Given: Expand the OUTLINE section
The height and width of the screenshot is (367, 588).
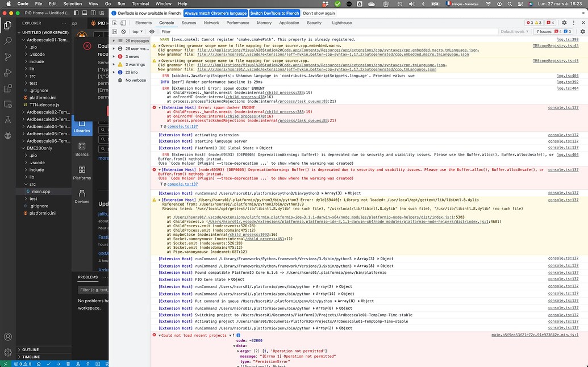Looking at the screenshot, I should [44, 350].
